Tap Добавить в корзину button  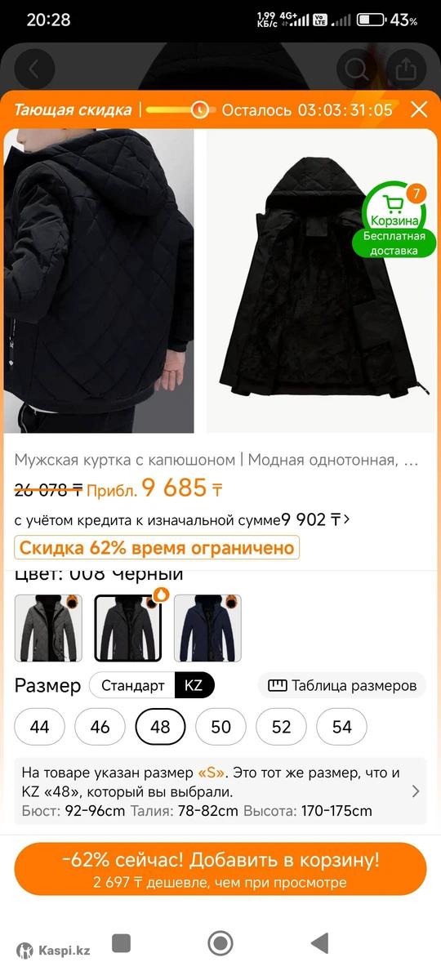(220, 869)
